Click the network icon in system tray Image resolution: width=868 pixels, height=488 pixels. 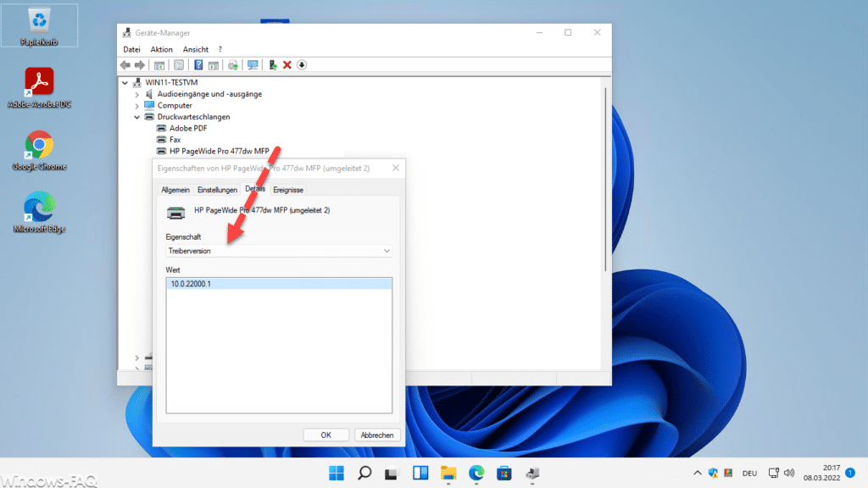pos(774,473)
